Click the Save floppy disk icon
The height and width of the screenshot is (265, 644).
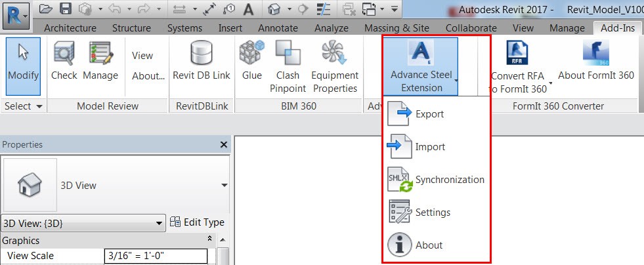tap(66, 9)
